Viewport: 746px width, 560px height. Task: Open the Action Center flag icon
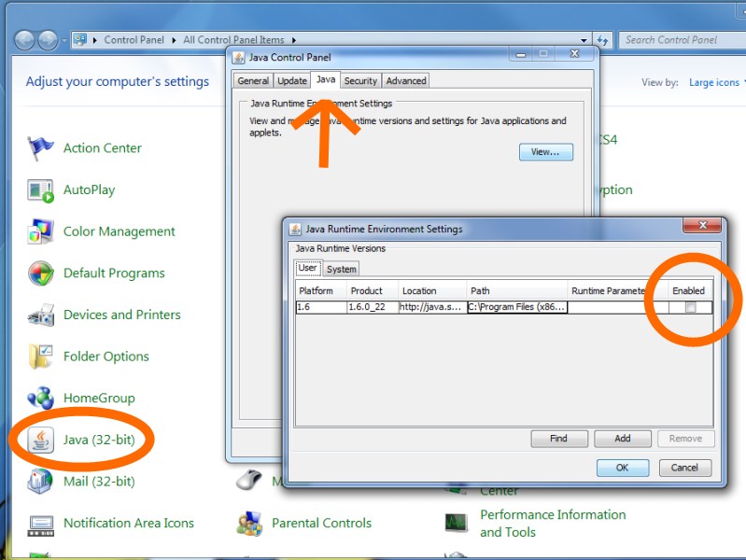point(41,148)
